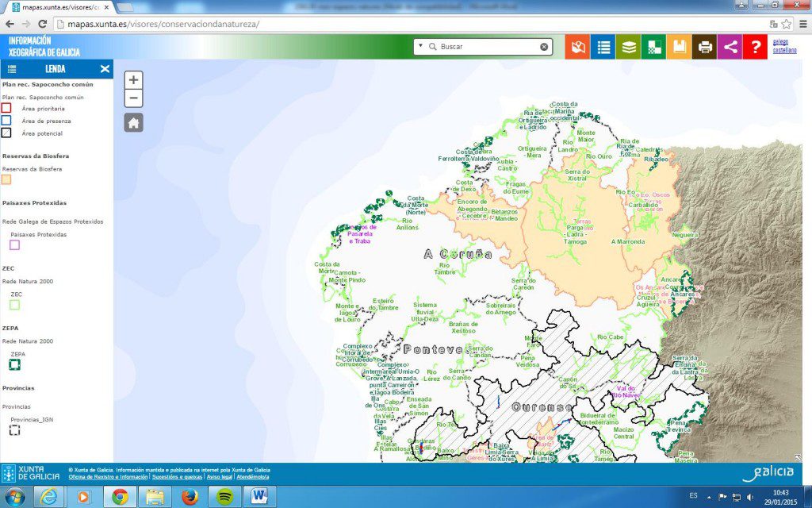
Task: Click the Reservas da Biosfera color swatch
Action: 6,179
